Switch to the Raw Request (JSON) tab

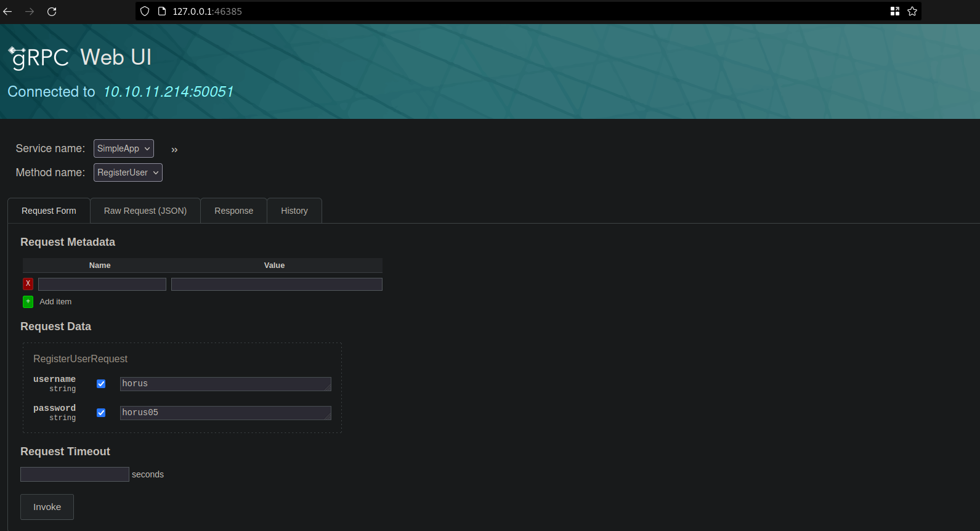tap(145, 211)
